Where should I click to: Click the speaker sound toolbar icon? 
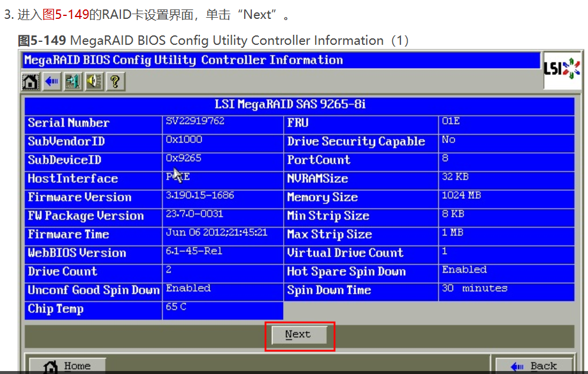(94, 81)
